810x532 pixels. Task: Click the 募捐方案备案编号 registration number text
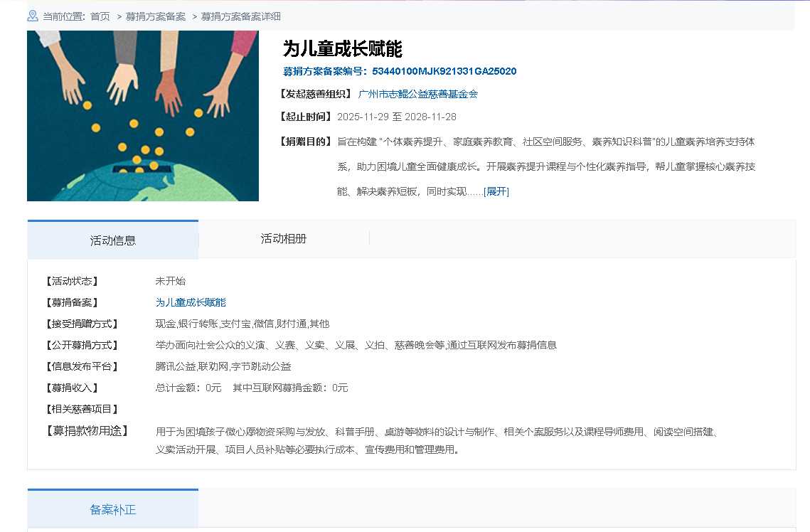tap(400, 71)
